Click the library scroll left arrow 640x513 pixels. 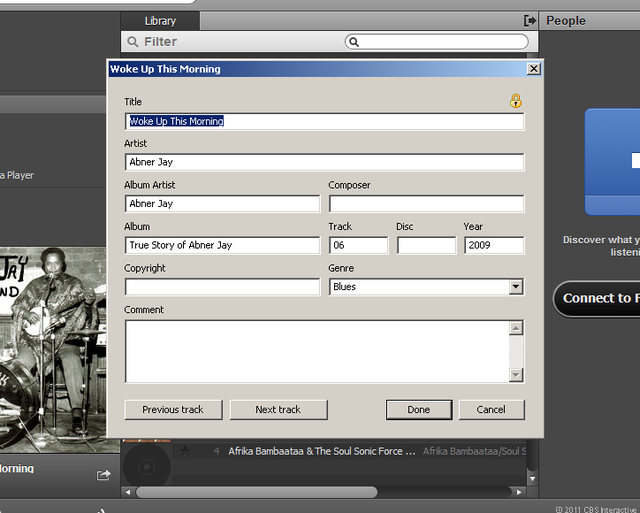[128, 492]
